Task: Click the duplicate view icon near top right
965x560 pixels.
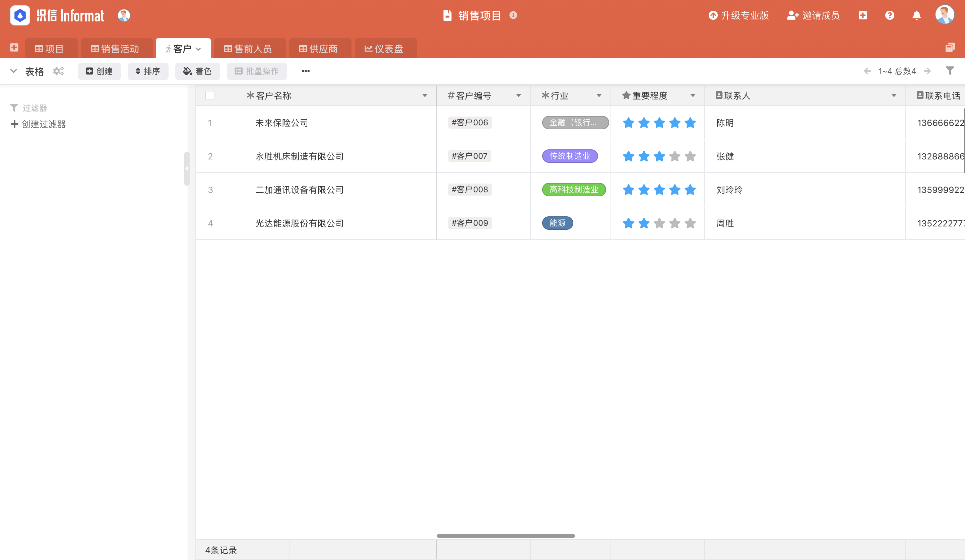Action: click(950, 48)
